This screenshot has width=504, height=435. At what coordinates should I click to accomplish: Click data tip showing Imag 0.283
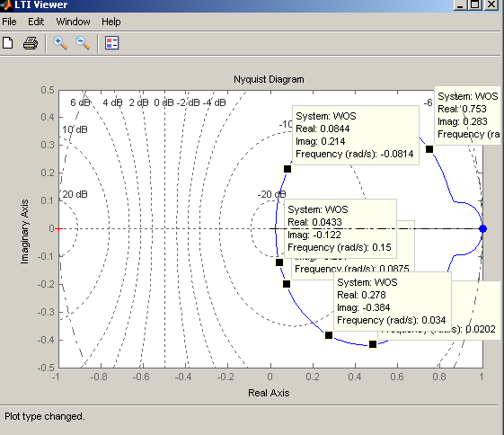(467, 115)
